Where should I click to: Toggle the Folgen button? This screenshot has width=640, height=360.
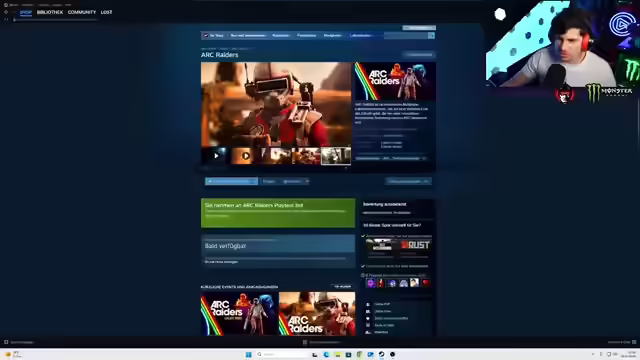[269, 181]
